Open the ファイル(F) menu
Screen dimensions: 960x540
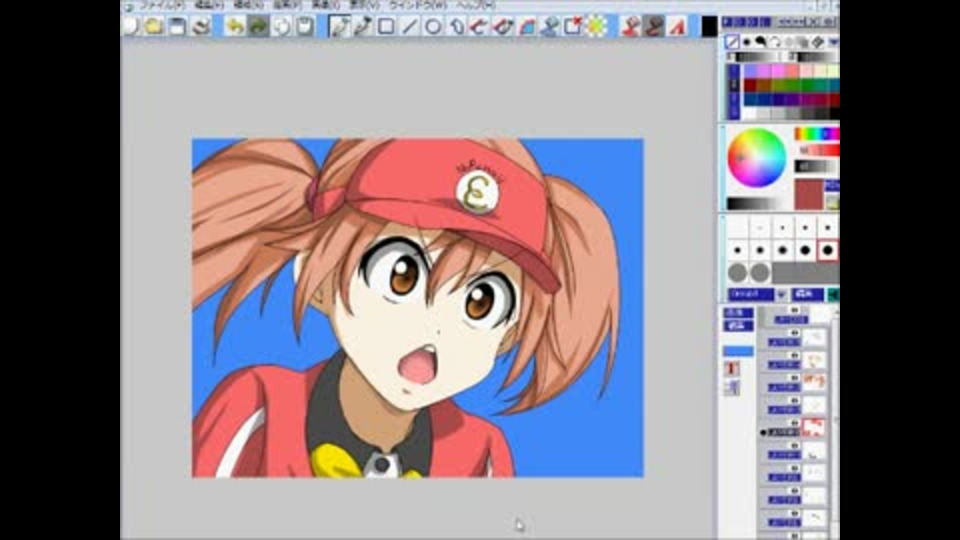(x=162, y=5)
